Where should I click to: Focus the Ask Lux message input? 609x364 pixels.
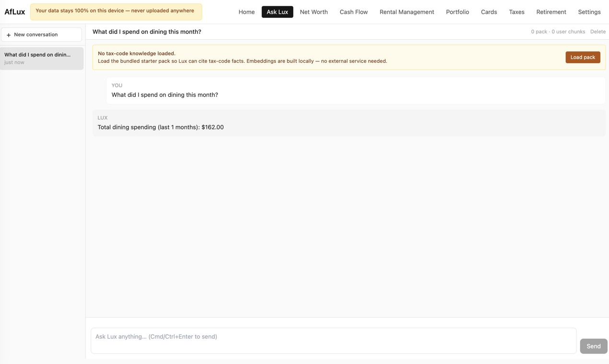[333, 341]
